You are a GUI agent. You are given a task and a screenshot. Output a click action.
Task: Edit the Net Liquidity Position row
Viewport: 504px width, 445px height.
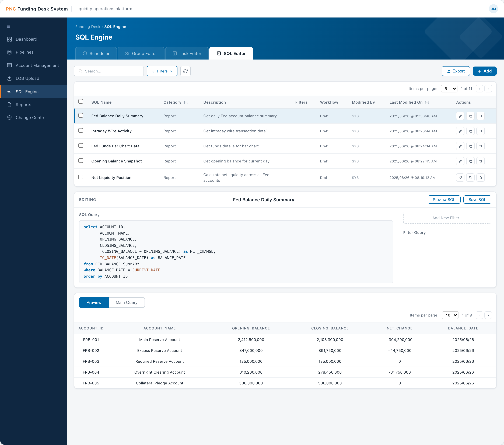click(x=460, y=178)
